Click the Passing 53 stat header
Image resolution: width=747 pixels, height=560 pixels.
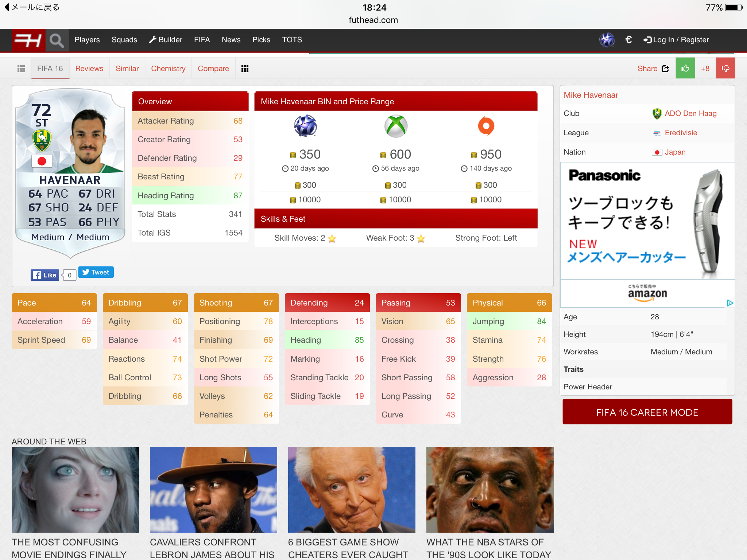(x=418, y=303)
